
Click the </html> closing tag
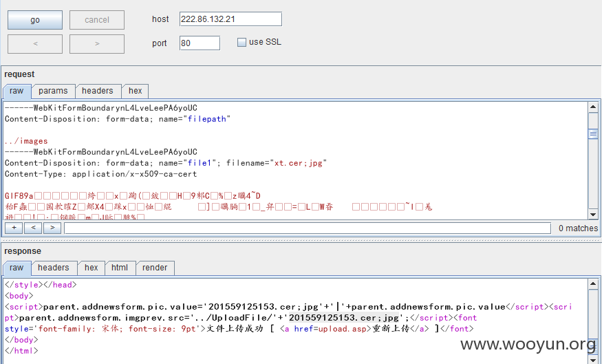click(x=21, y=351)
